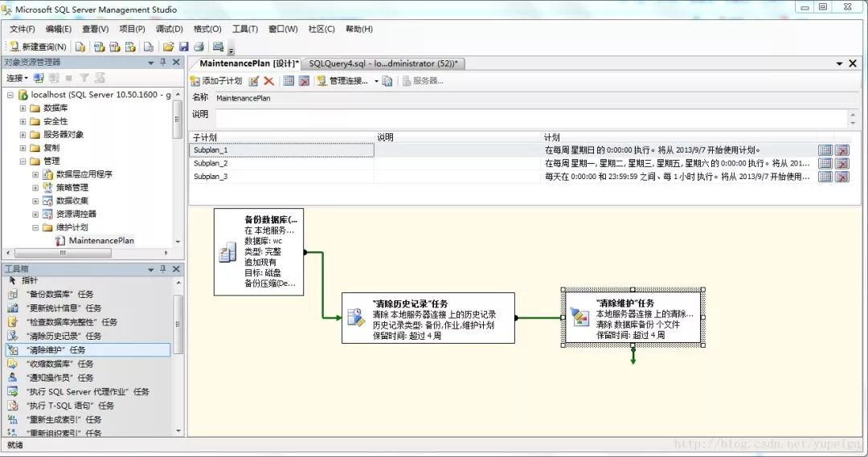Click the red X delete subplan icon
This screenshot has height=457, width=868.
pos(268,81)
